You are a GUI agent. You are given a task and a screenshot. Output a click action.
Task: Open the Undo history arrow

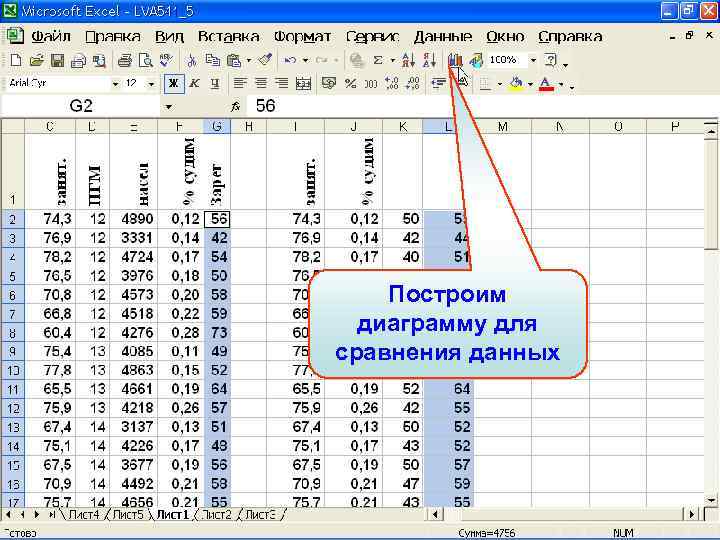[305, 60]
